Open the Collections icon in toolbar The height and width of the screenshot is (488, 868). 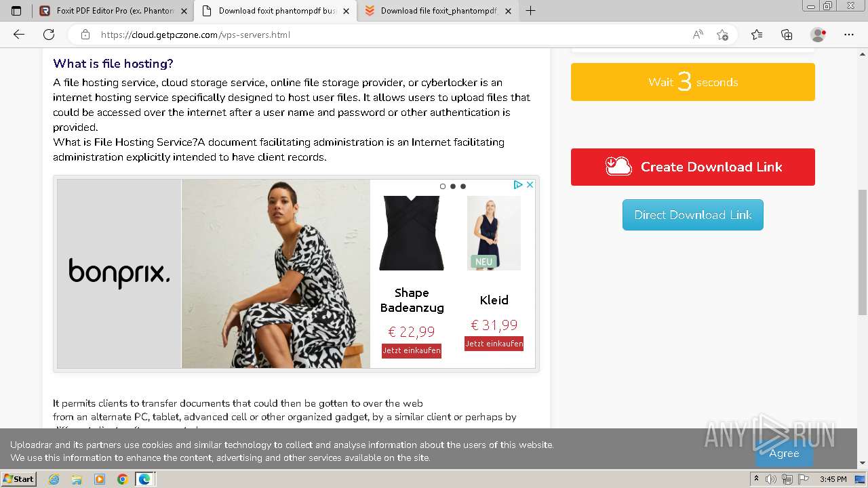click(787, 35)
